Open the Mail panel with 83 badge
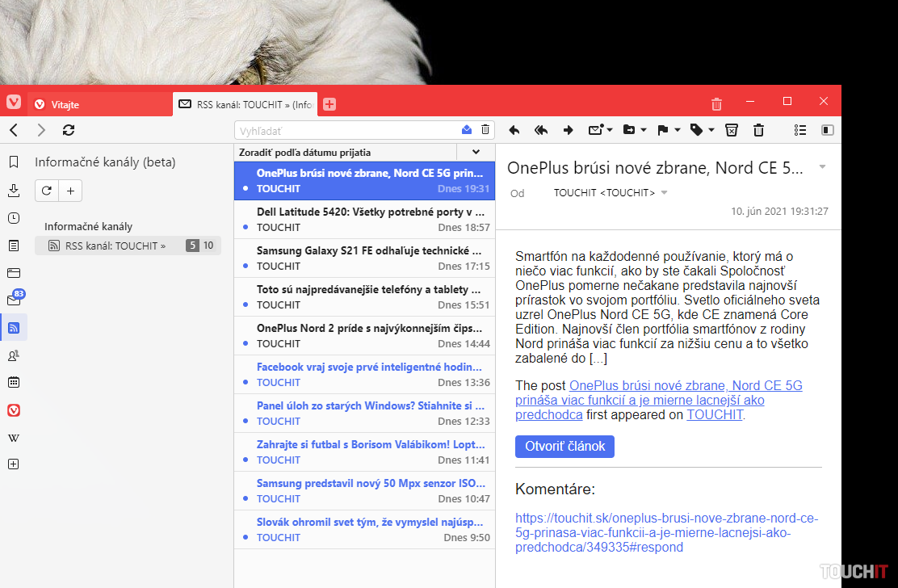The width and height of the screenshot is (898, 588). click(x=13, y=300)
